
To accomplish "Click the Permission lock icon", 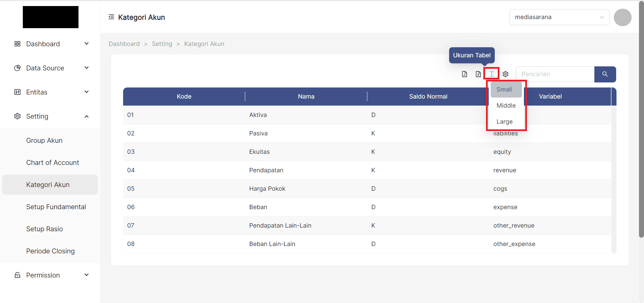I will (17, 275).
